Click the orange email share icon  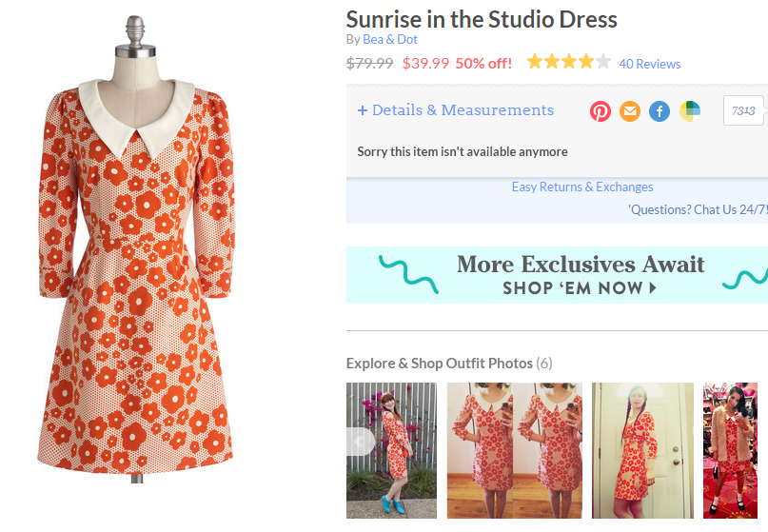click(630, 111)
